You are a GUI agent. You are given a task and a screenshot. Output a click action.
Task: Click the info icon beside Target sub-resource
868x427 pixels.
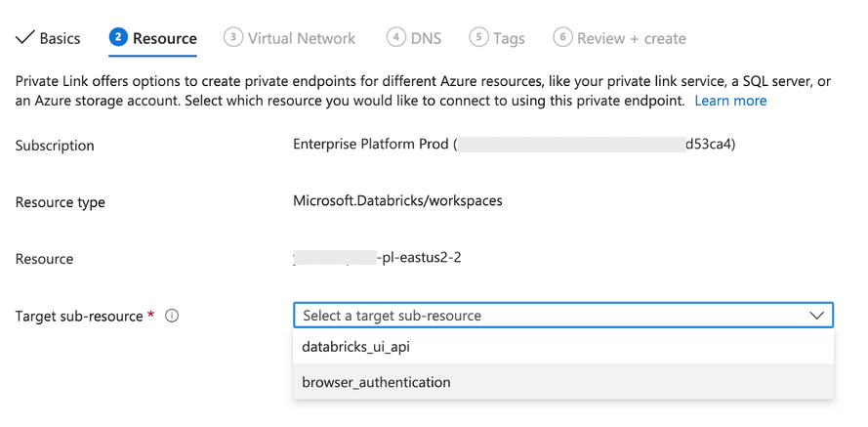pyautogui.click(x=172, y=316)
